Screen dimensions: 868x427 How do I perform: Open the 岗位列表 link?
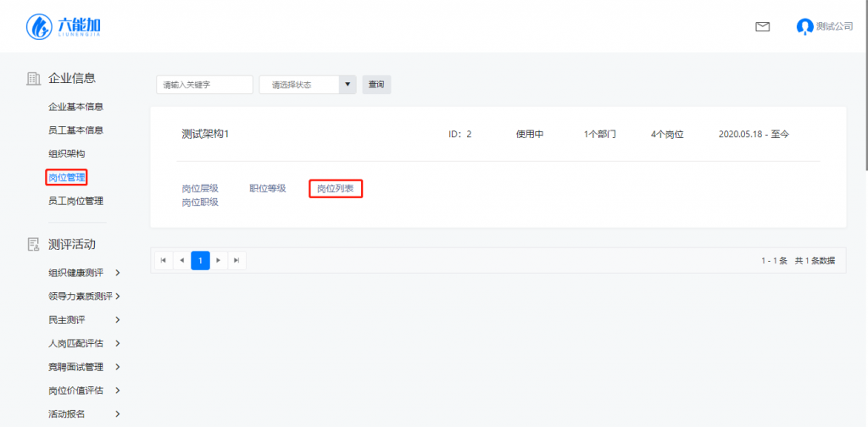(x=335, y=188)
